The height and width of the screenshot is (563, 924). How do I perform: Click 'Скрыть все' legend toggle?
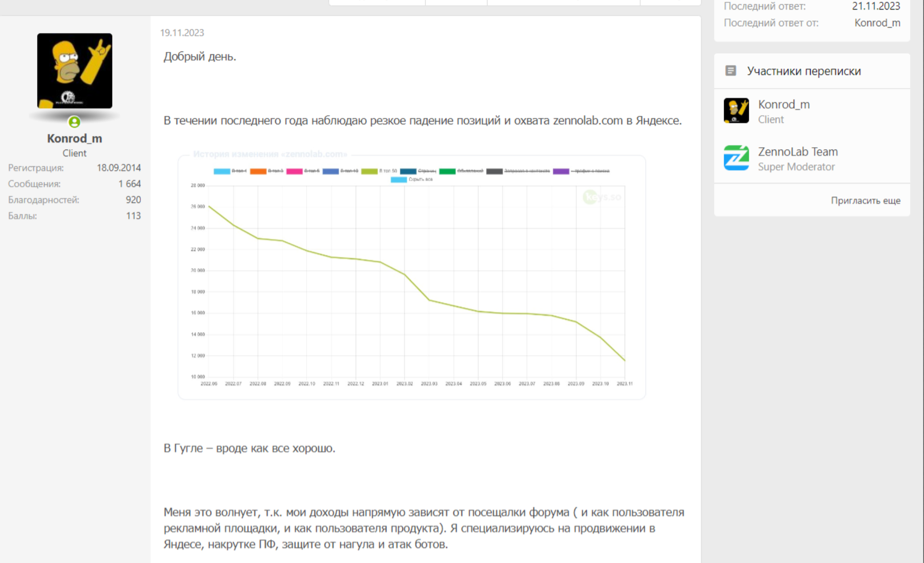412,180
